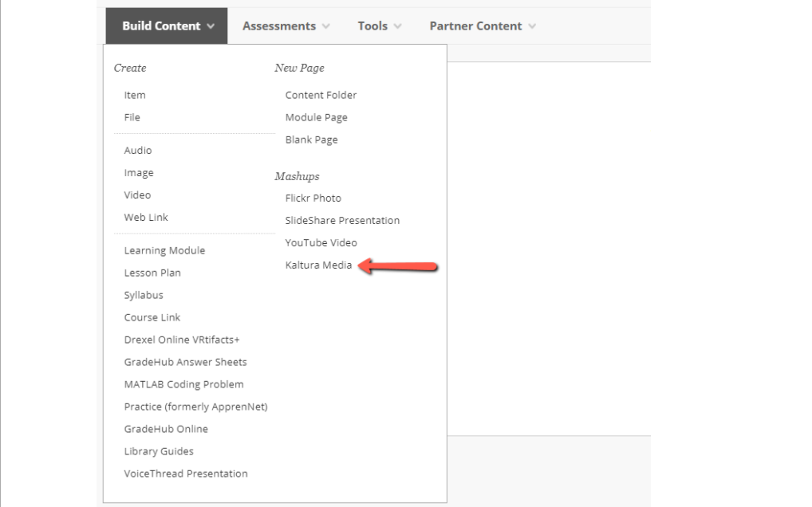Choose GradeHub Online
The image size is (812, 507).
point(166,429)
